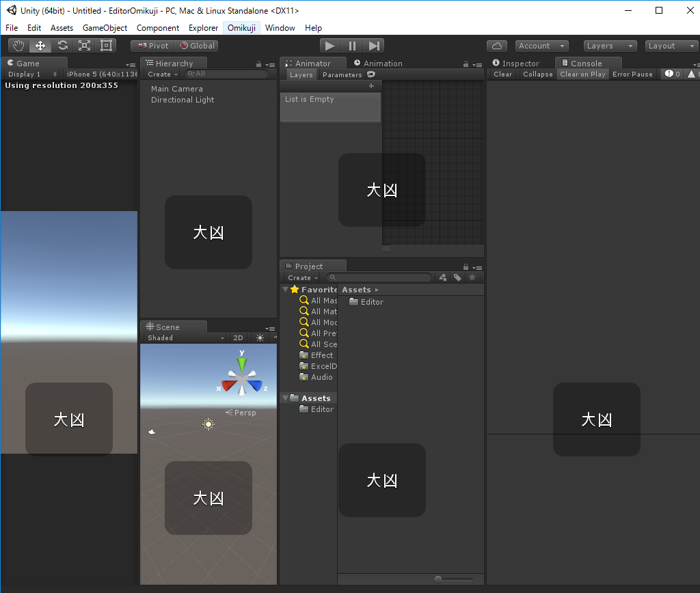Click the Collapse button in the Console
Viewport: 700px width, 593px height.
tap(537, 74)
